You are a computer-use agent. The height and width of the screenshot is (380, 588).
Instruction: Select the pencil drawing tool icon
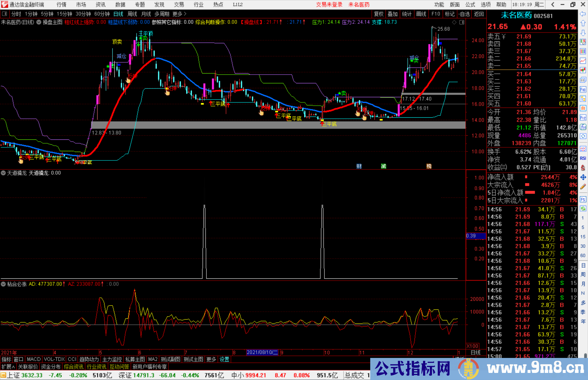[x=583, y=187]
